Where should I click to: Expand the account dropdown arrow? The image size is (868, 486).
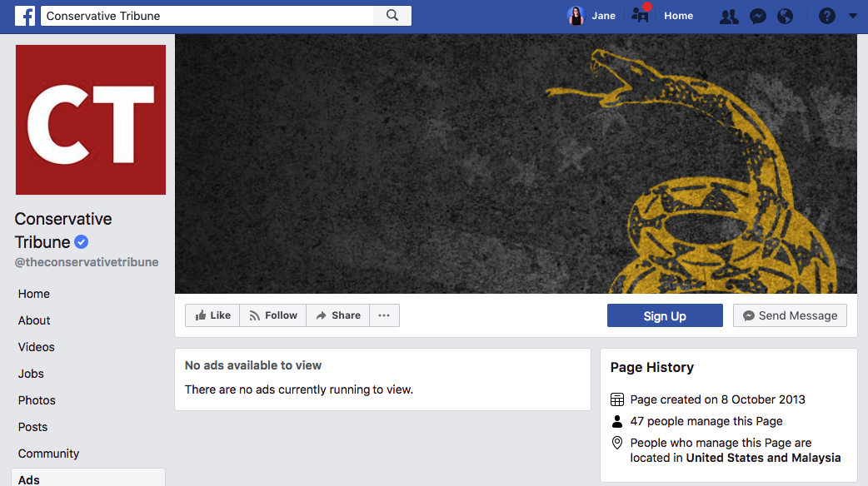[x=852, y=16]
